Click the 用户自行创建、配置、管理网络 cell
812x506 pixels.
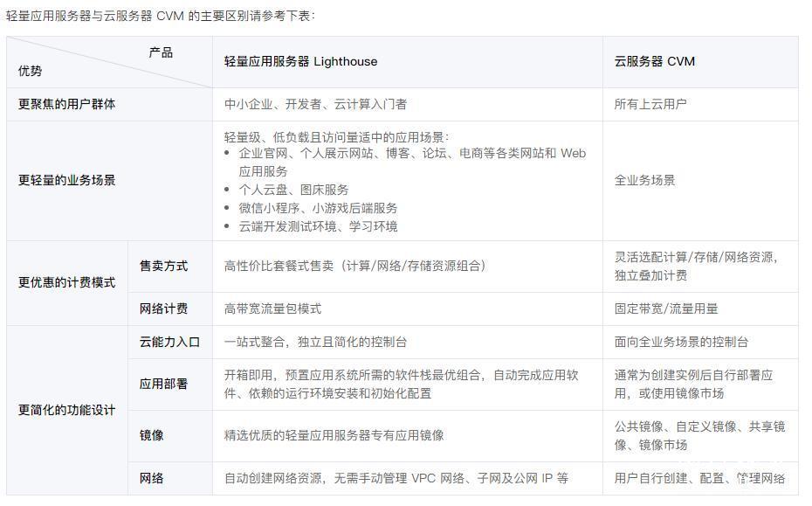tap(699, 479)
